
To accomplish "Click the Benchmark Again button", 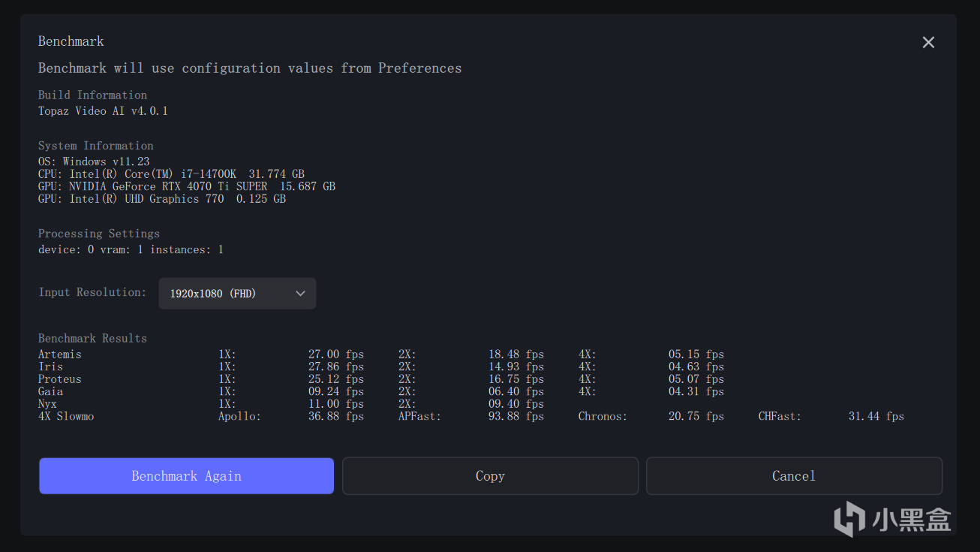I will (186, 476).
